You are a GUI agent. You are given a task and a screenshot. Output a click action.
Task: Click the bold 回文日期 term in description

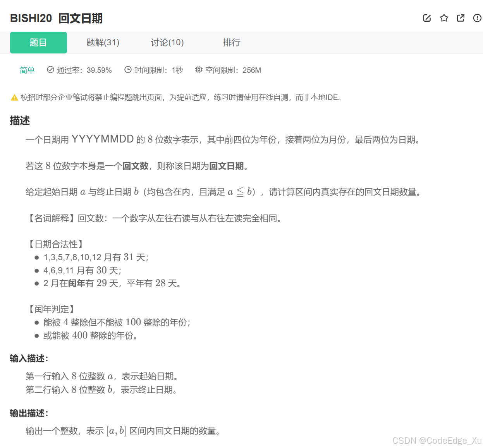coord(227,166)
